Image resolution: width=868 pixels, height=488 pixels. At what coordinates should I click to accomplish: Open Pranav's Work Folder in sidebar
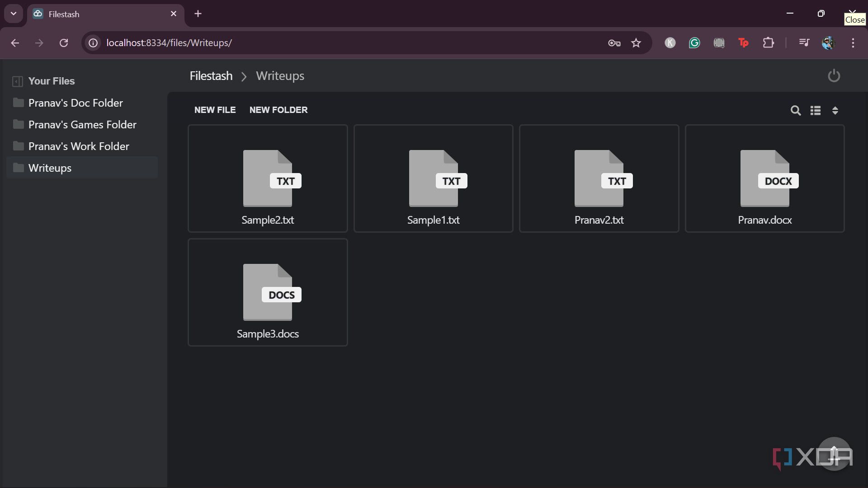tap(82, 146)
